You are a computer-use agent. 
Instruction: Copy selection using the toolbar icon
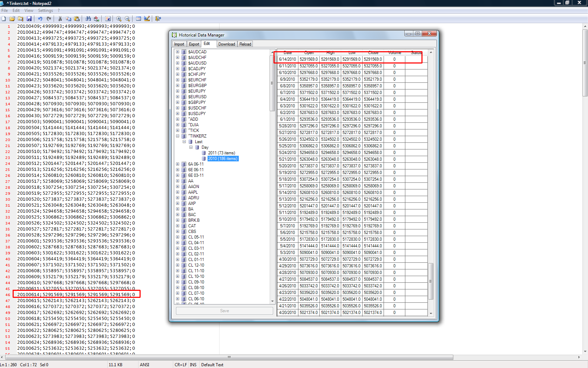(68, 19)
